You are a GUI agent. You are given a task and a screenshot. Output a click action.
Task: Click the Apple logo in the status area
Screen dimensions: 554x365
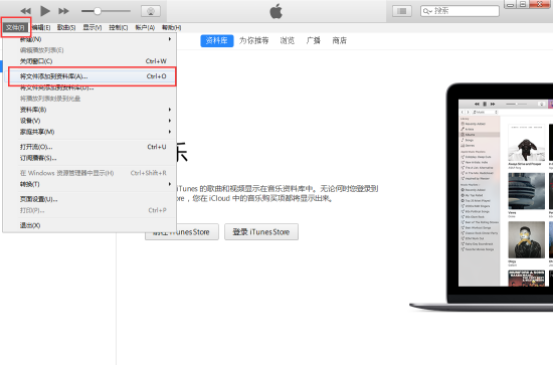click(x=276, y=11)
